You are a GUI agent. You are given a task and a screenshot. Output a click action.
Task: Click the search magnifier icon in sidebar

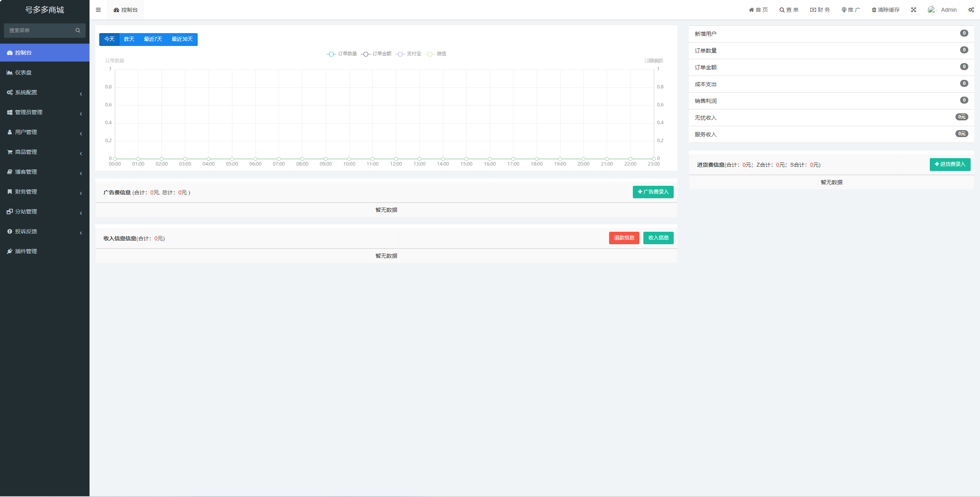(x=78, y=30)
